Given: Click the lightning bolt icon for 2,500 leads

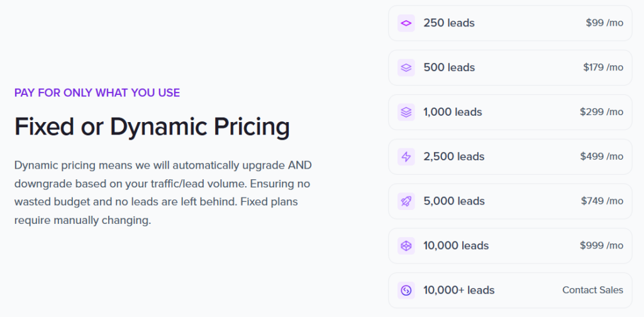Looking at the screenshot, I should (x=406, y=157).
